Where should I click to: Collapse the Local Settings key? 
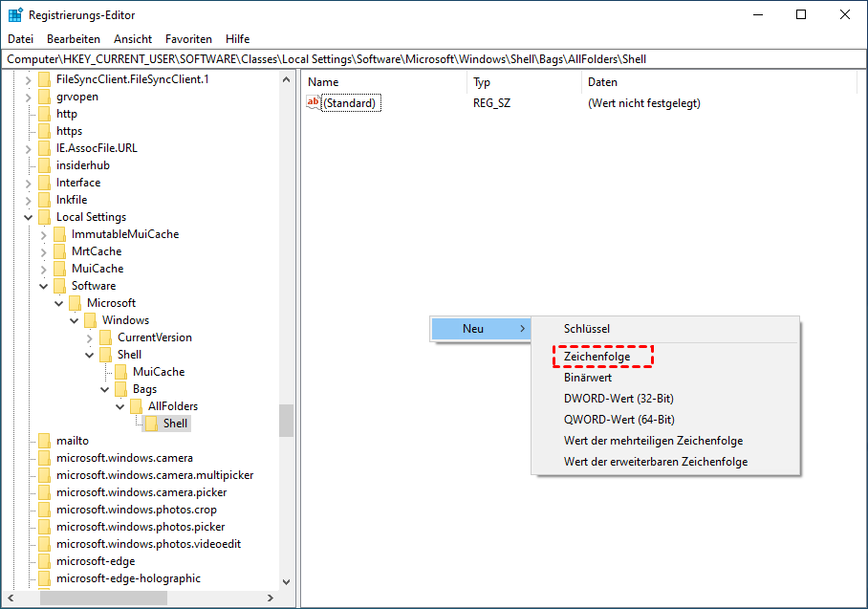[x=29, y=218]
